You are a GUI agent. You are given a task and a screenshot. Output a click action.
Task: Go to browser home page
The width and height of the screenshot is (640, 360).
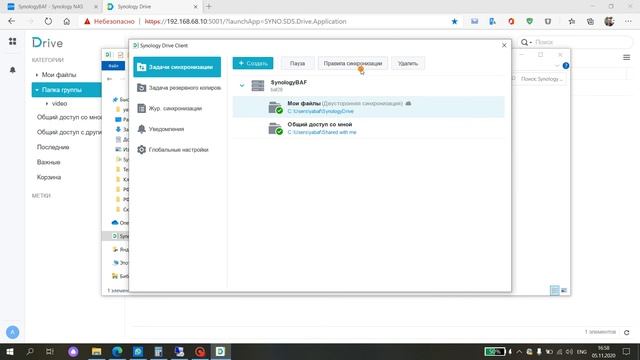67,22
